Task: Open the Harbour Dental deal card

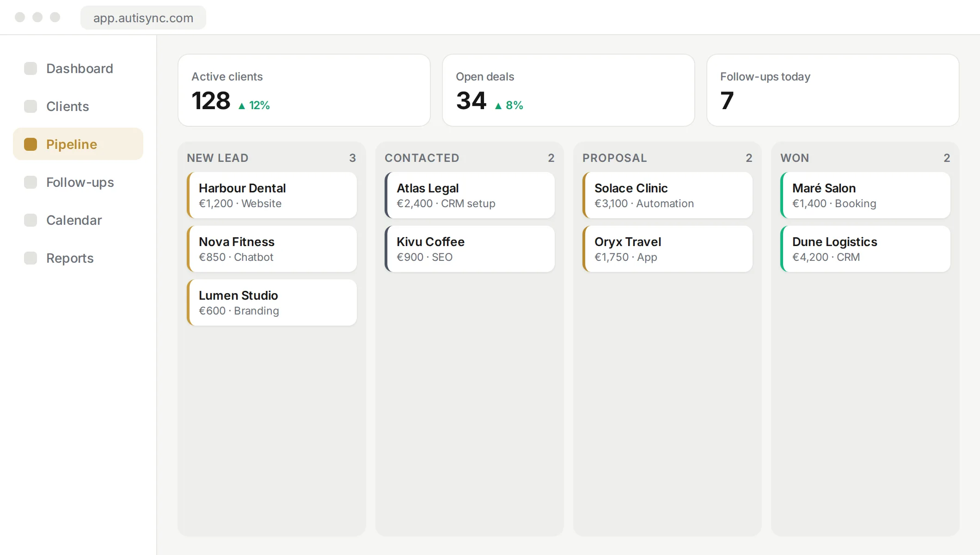Action: [272, 195]
